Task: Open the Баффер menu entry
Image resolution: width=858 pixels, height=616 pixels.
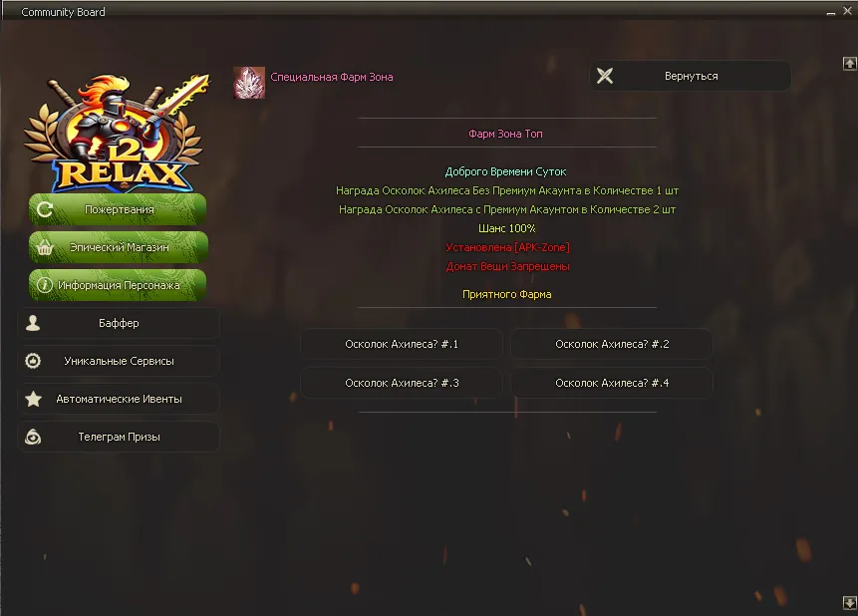Action: pyautogui.click(x=119, y=323)
